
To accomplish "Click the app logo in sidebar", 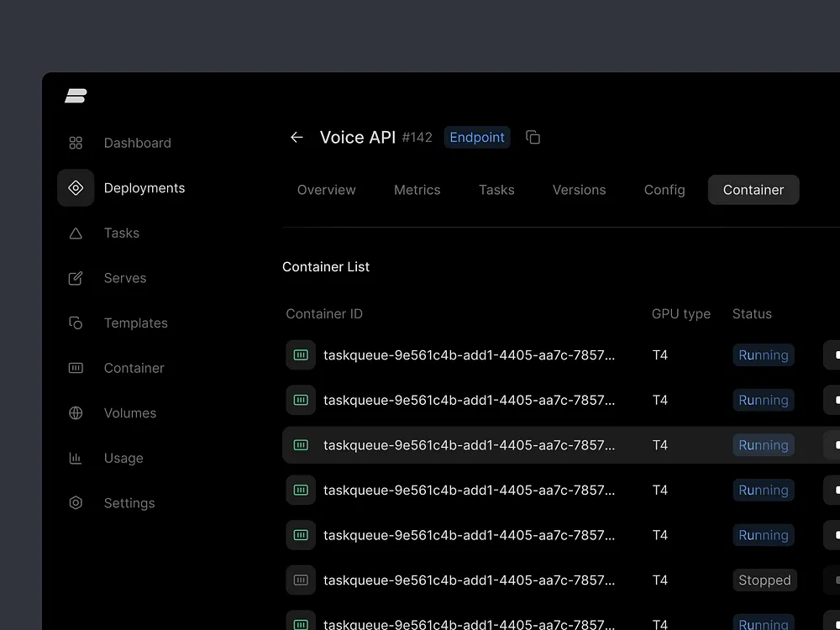I will pos(76,97).
